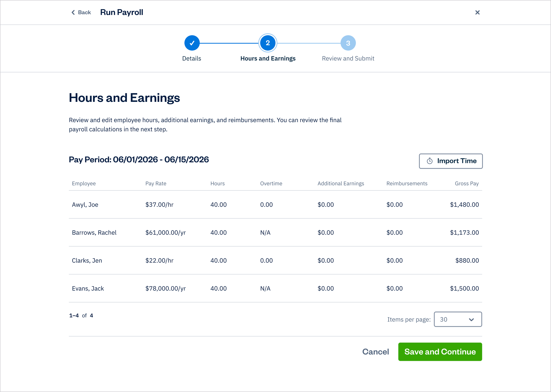Image resolution: width=551 pixels, height=392 pixels.
Task: Select employee Clarks, Jen
Action: click(87, 260)
